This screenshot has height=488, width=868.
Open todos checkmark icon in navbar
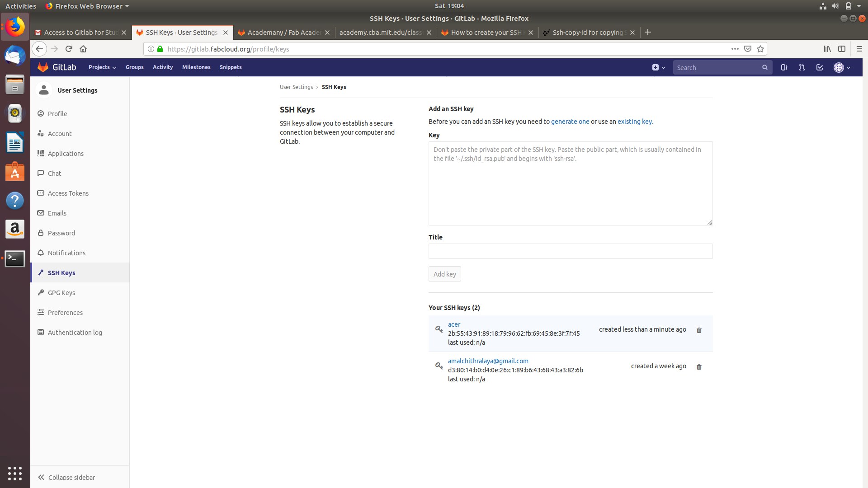click(819, 67)
